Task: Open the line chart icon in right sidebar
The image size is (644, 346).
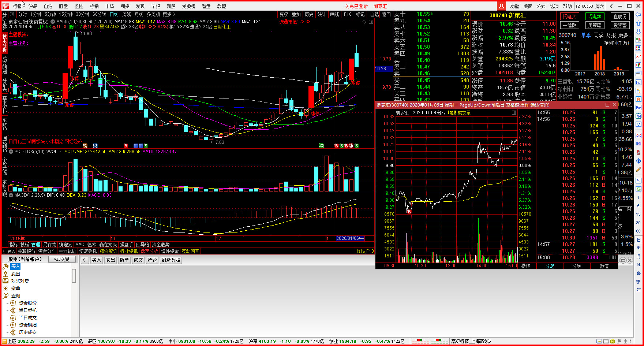Action: tap(639, 57)
